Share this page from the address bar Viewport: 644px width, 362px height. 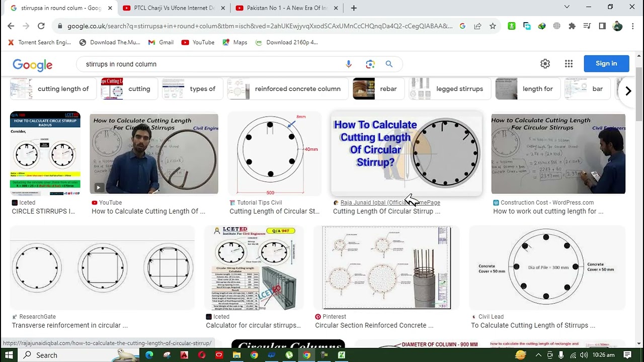coord(477,26)
